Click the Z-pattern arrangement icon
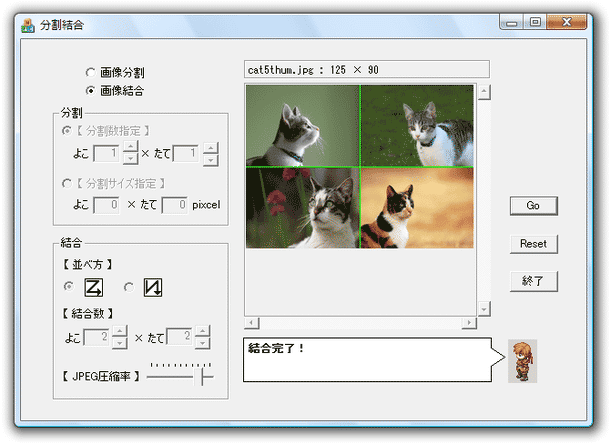 (94, 287)
